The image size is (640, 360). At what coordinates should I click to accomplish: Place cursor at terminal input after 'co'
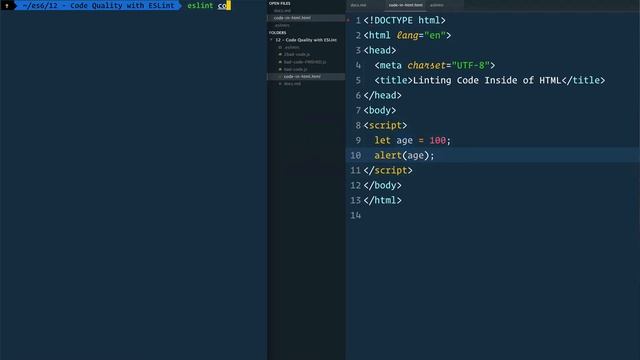229,6
